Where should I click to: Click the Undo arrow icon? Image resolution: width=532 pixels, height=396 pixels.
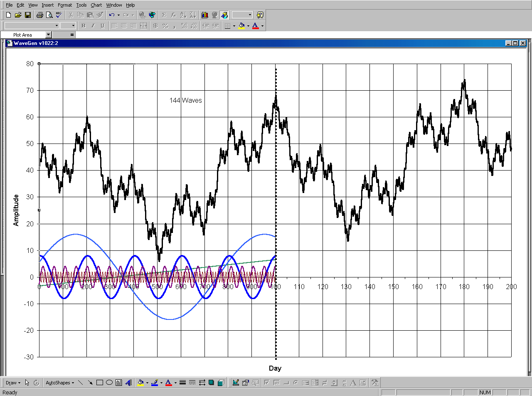coord(112,15)
